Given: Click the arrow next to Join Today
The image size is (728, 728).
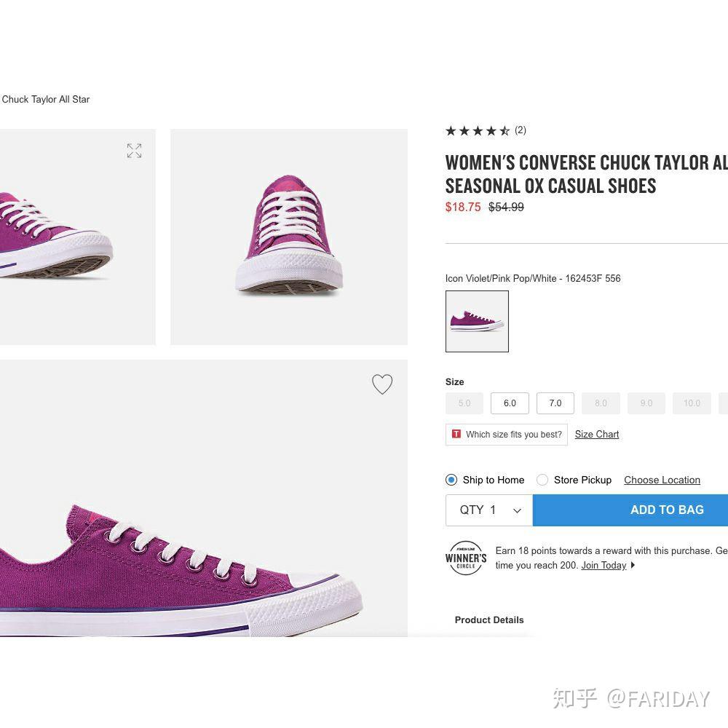Looking at the screenshot, I should click(633, 566).
